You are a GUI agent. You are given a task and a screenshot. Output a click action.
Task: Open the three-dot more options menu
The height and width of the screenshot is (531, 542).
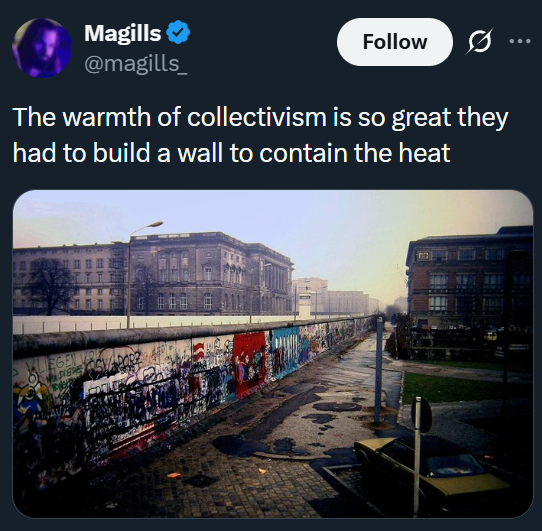520,41
